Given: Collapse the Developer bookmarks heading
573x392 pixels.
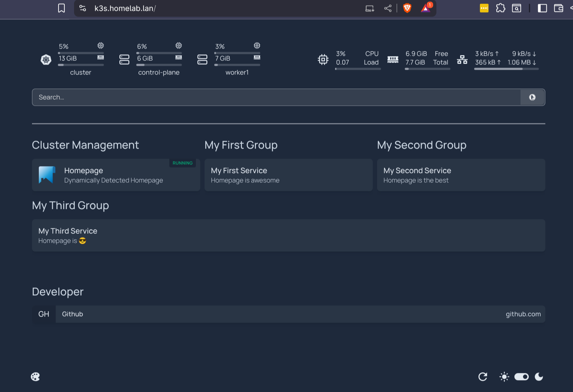Looking at the screenshot, I should [58, 292].
